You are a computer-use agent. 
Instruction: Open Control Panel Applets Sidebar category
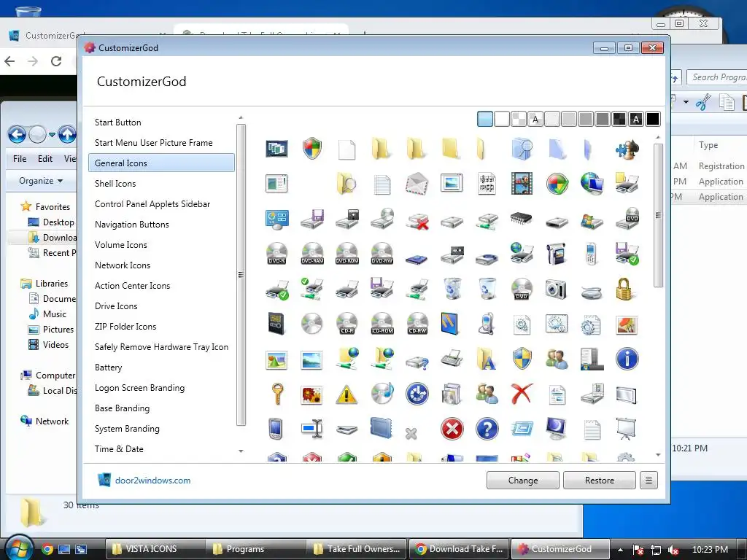pos(152,204)
